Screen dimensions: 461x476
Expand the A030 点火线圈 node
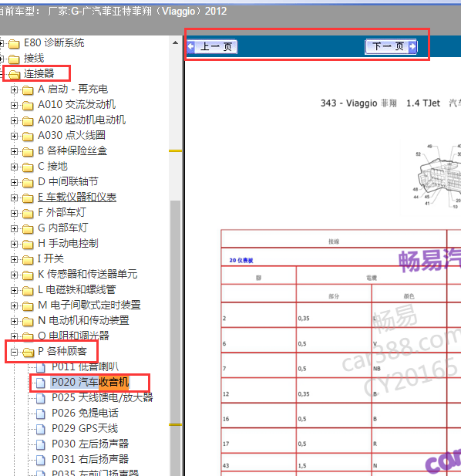point(14,136)
